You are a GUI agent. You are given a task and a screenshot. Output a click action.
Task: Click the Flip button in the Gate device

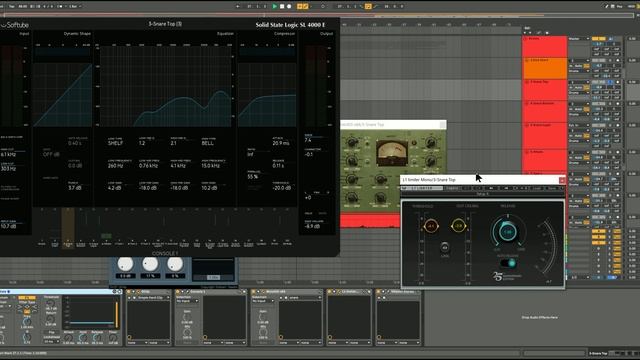(51, 333)
